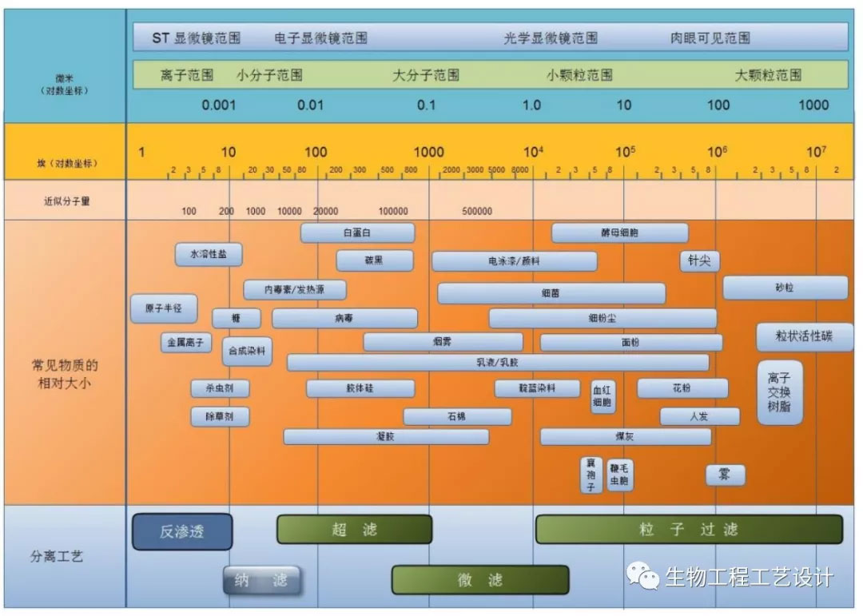Select the 病毒 size range bar
The width and height of the screenshot is (863, 616).
pos(344,319)
